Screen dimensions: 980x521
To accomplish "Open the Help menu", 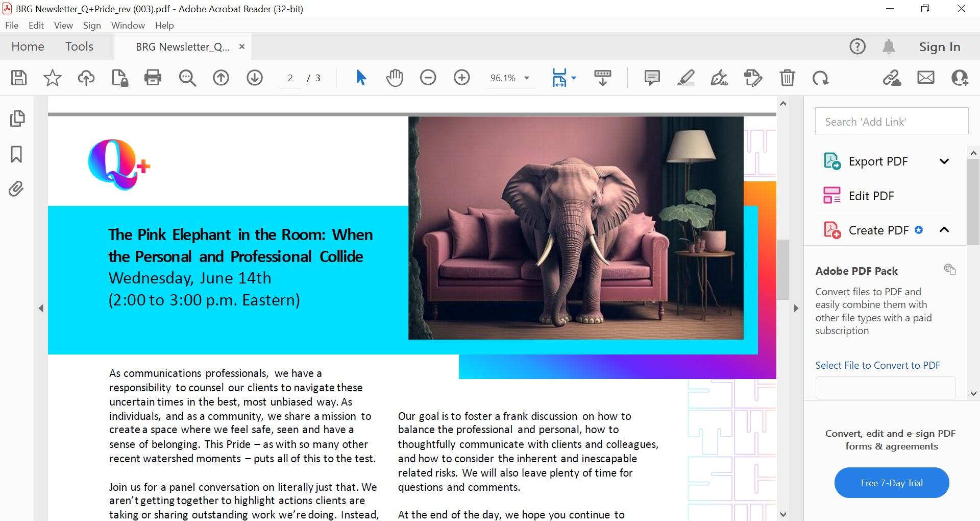I will (x=164, y=26).
